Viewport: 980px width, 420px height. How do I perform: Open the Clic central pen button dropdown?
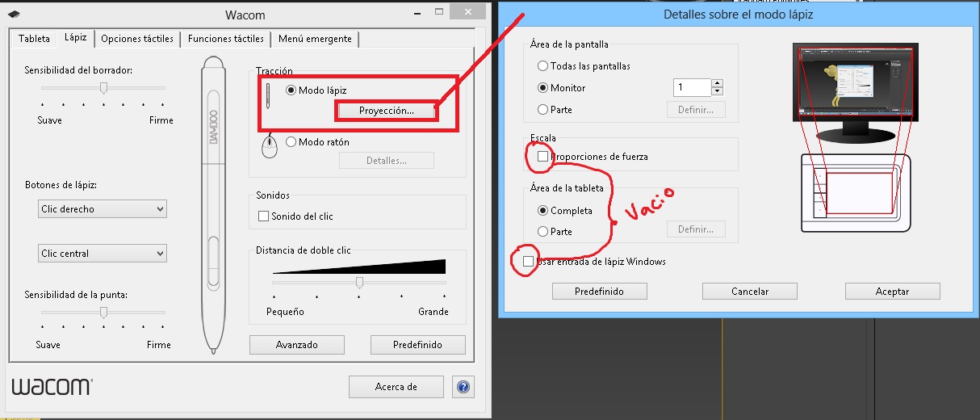click(103, 254)
